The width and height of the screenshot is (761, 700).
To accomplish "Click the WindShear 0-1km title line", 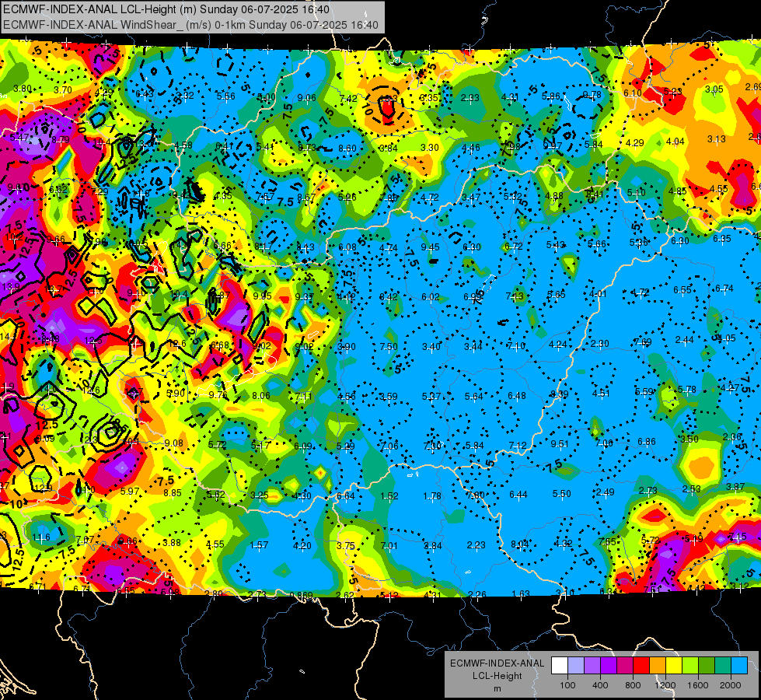I will 190,25.
